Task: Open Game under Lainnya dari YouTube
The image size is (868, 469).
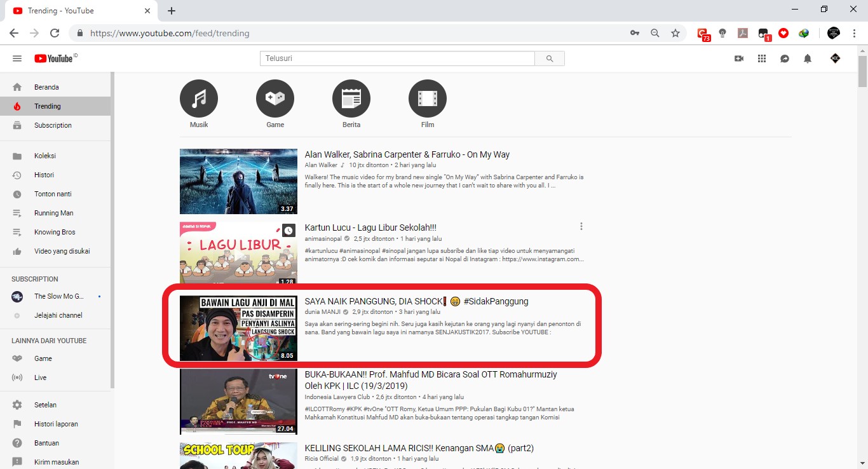Action: [55, 358]
